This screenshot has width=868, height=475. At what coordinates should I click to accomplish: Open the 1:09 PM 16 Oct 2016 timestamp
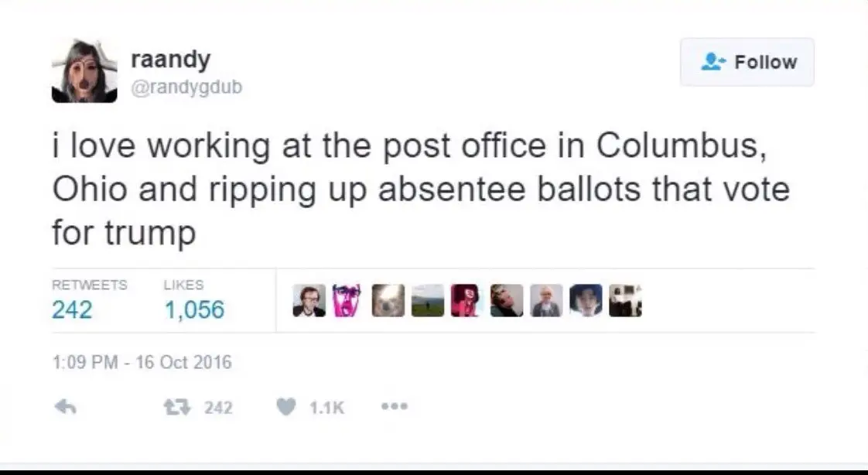pyautogui.click(x=142, y=362)
